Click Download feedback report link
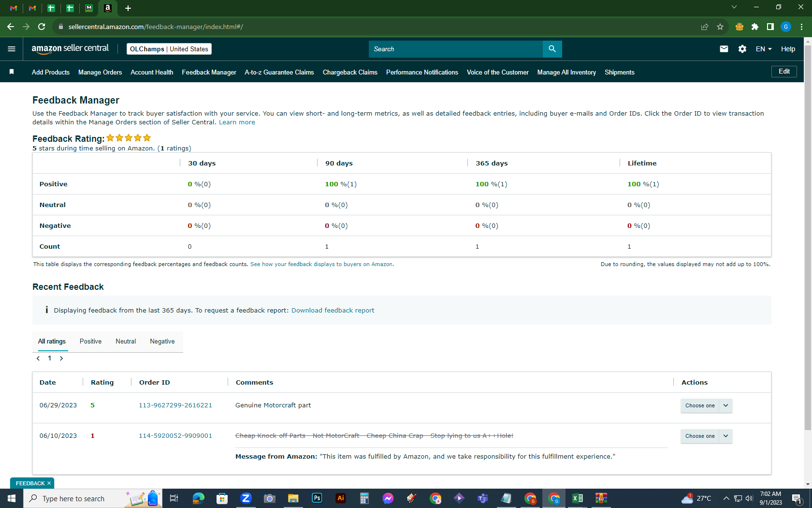Image resolution: width=812 pixels, height=508 pixels. 333,311
